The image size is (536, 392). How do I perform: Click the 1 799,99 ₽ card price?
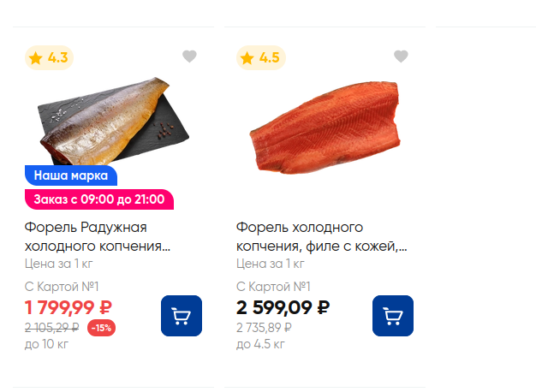pos(68,307)
